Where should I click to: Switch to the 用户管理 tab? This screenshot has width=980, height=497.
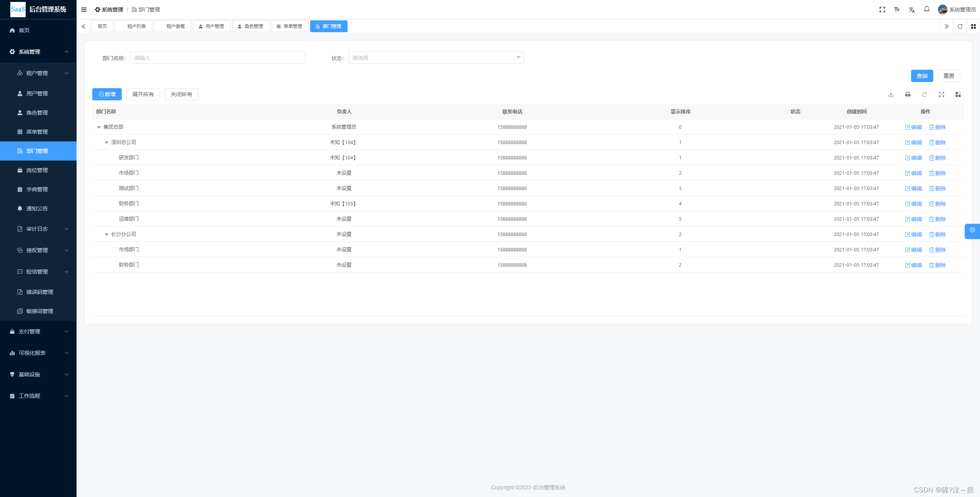211,26
